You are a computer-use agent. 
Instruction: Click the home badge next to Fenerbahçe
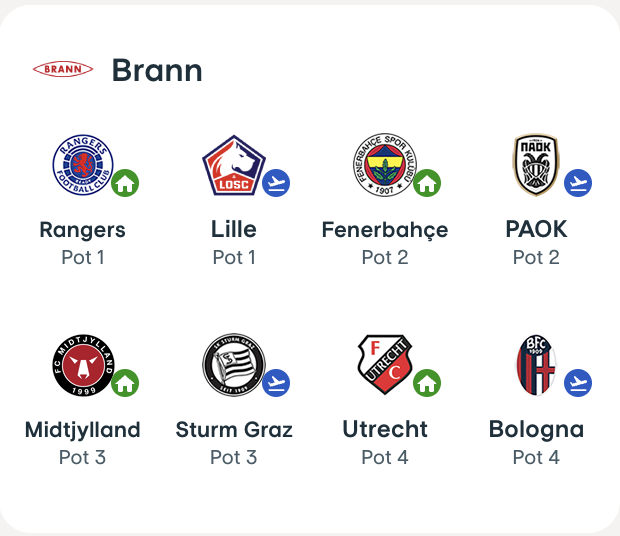click(x=427, y=183)
